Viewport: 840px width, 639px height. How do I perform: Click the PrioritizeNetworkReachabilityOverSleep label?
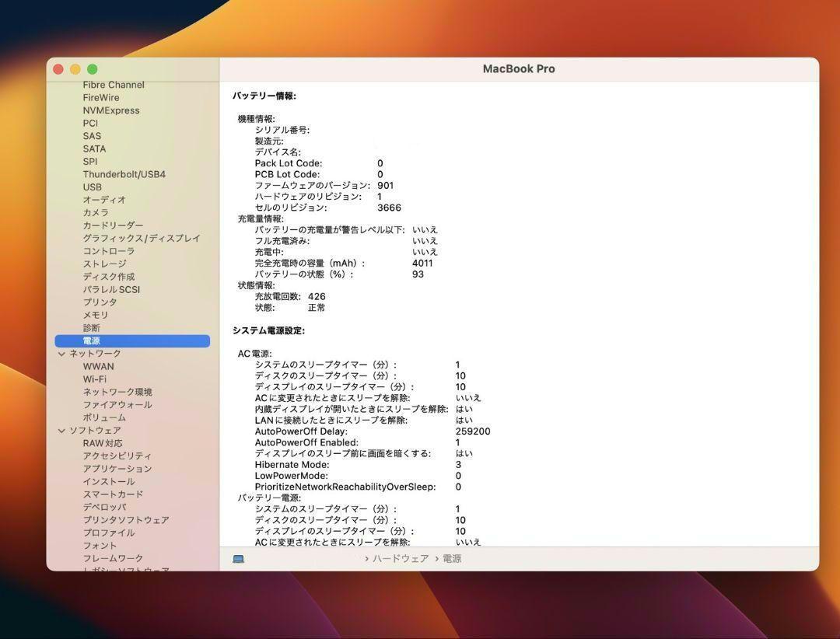click(345, 487)
